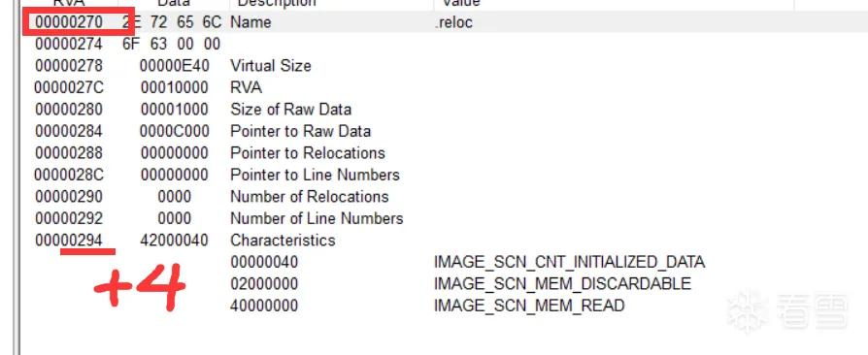Select the Characteristics row

[x=444, y=241]
